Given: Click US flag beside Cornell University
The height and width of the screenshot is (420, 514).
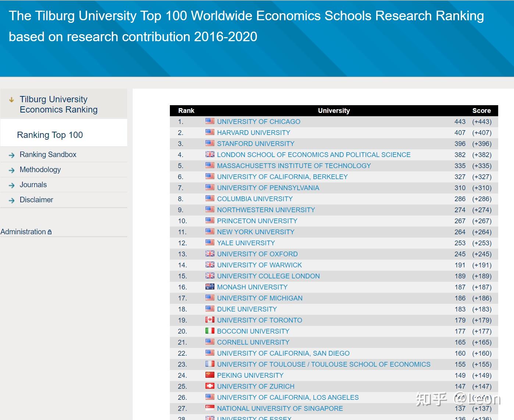Looking at the screenshot, I should tap(210, 342).
